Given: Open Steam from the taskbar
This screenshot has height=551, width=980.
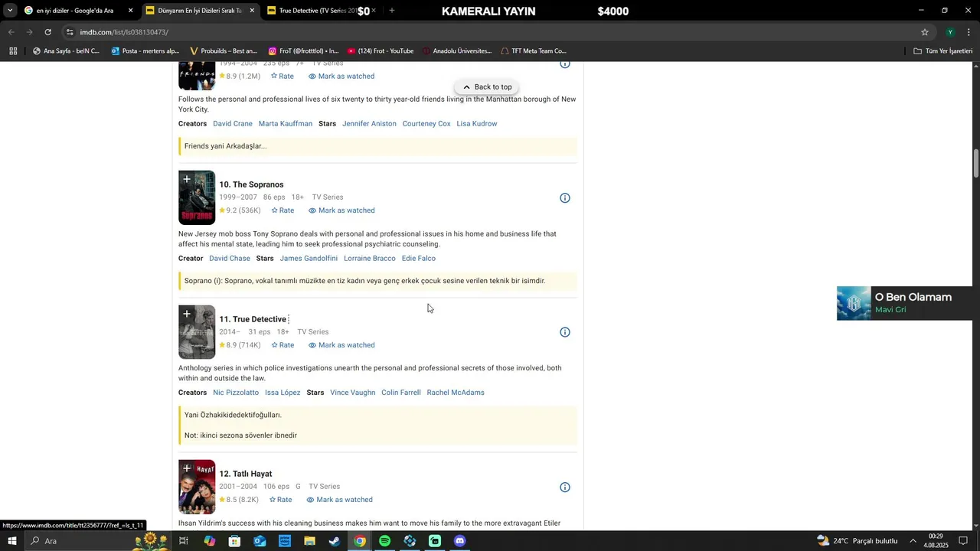Looking at the screenshot, I should 335,541.
